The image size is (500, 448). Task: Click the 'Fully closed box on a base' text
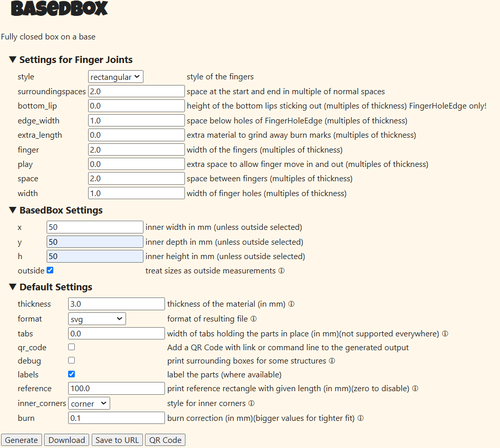coord(48,37)
